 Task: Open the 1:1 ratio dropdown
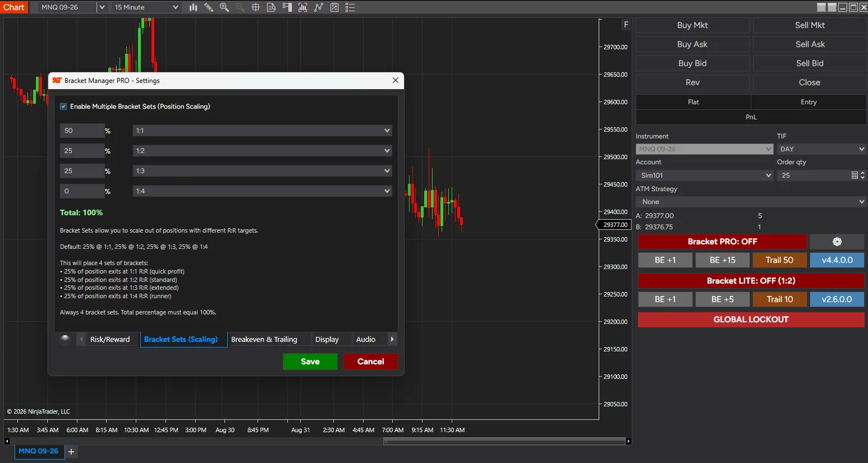click(262, 131)
